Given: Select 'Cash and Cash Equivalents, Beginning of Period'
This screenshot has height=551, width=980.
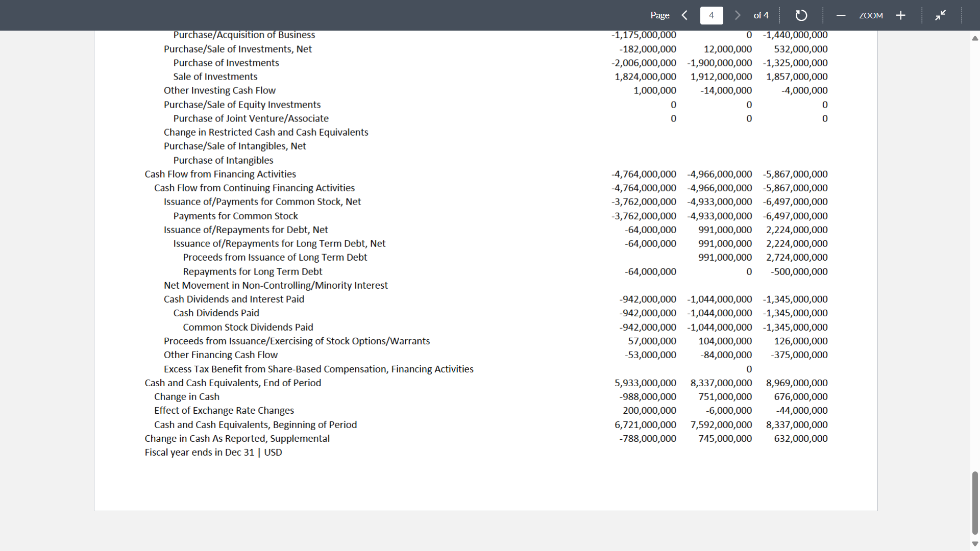Looking at the screenshot, I should (255, 424).
